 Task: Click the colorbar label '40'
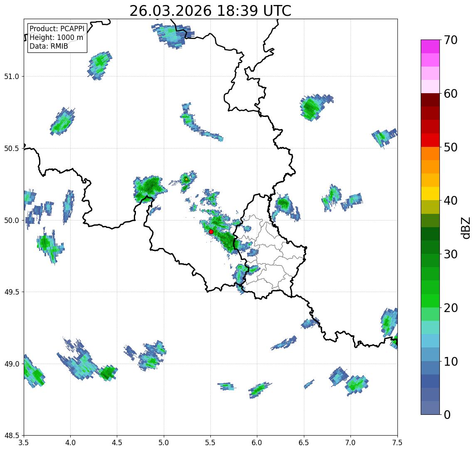(x=451, y=201)
